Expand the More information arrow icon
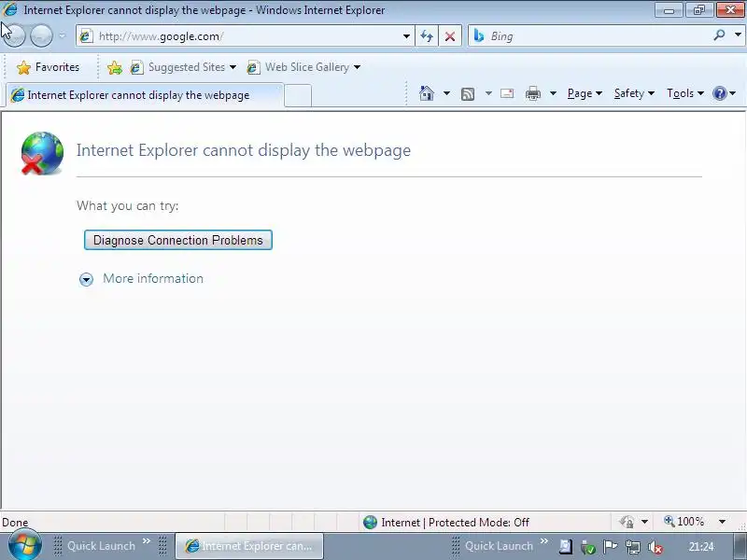 coord(86,279)
